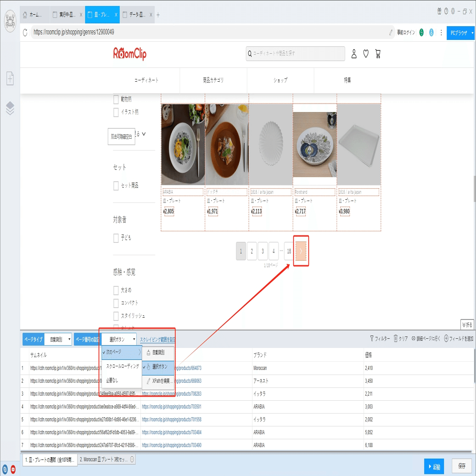Select 選択ボタン submenu option
Image resolution: width=476 pixels, height=476 pixels.
tap(158, 367)
